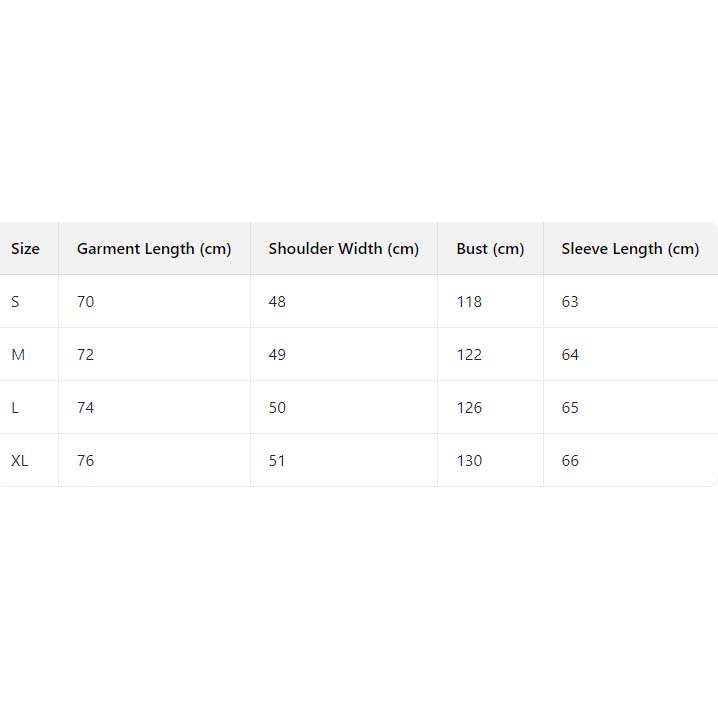Click the Bust (cm) column header

tap(490, 249)
